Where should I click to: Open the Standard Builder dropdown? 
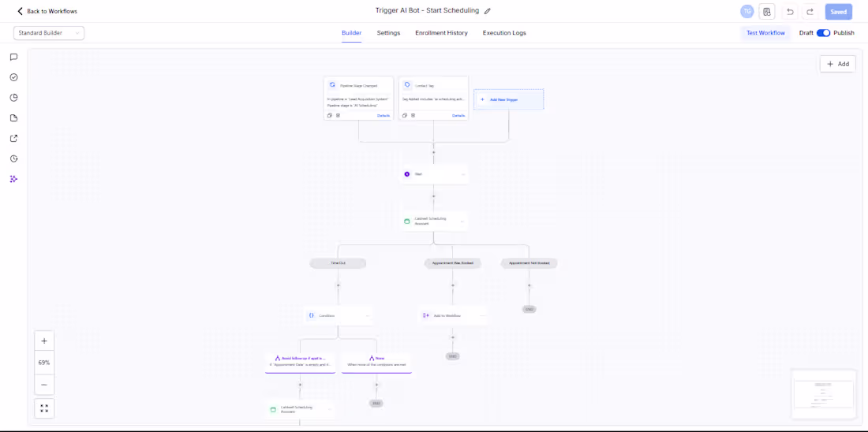(x=49, y=33)
